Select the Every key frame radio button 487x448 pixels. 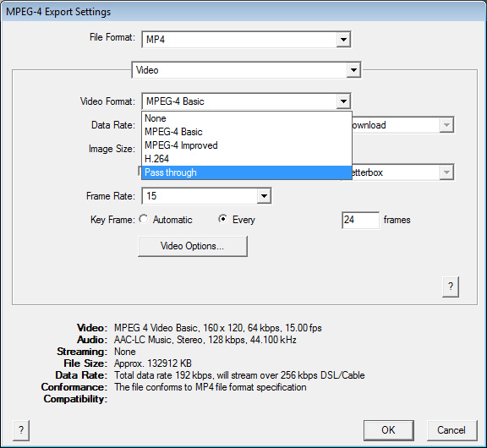222,219
